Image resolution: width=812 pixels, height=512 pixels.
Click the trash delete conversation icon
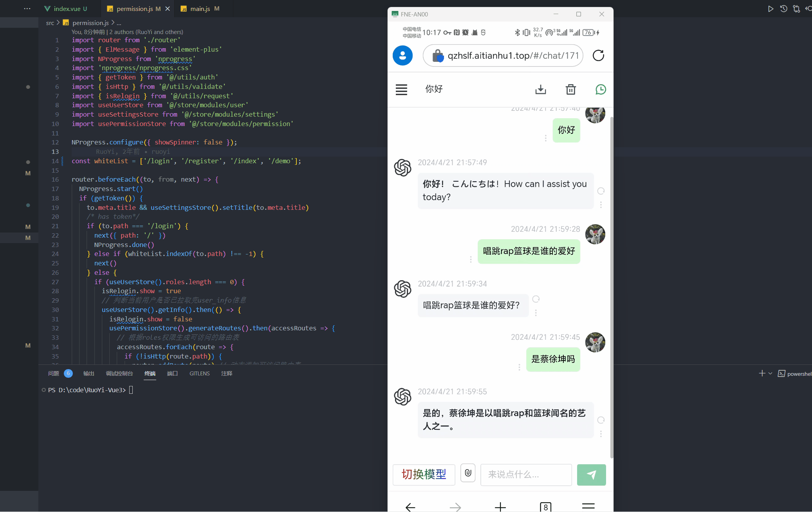point(570,90)
